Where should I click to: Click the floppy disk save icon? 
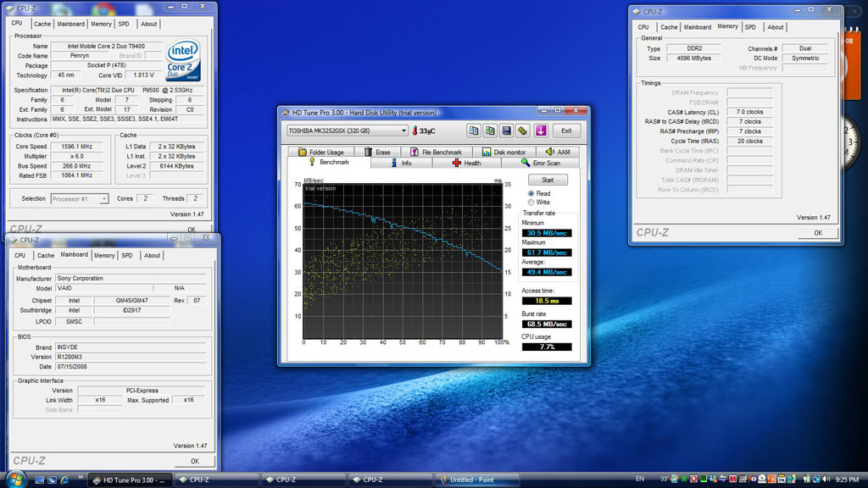506,131
